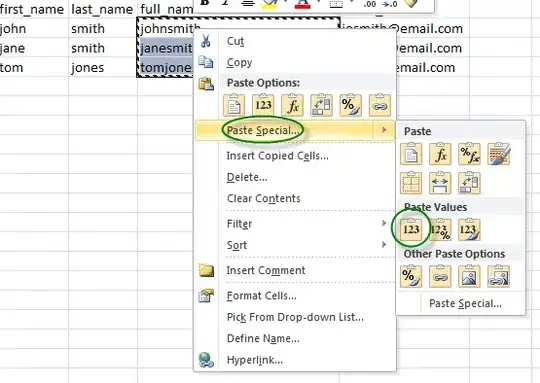Expand the Sort submenu arrow

pyautogui.click(x=384, y=245)
